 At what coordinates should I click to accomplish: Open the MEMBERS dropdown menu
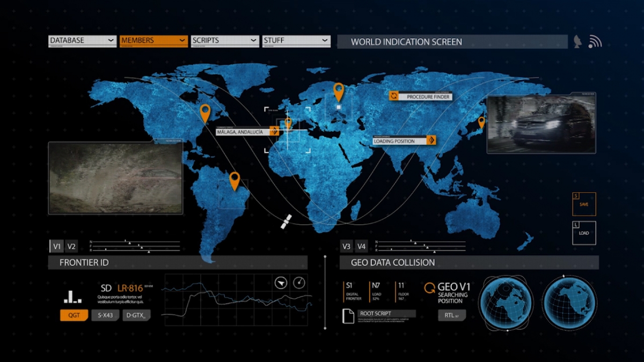coord(153,40)
